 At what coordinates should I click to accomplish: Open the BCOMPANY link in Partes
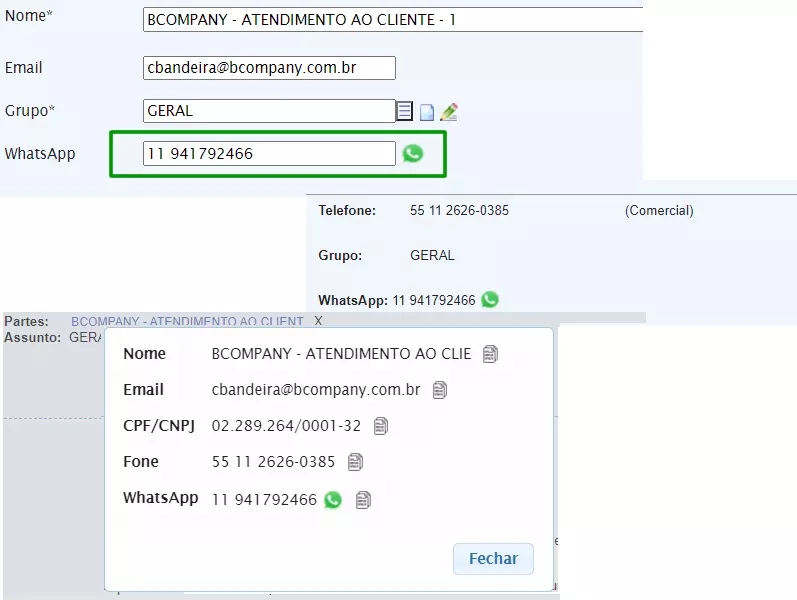(187, 322)
